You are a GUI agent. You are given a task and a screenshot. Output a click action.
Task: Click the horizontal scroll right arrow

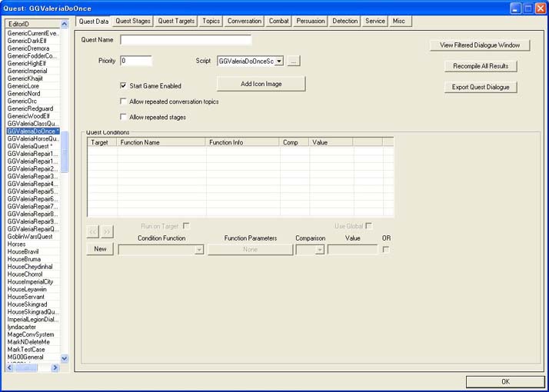coord(55,367)
